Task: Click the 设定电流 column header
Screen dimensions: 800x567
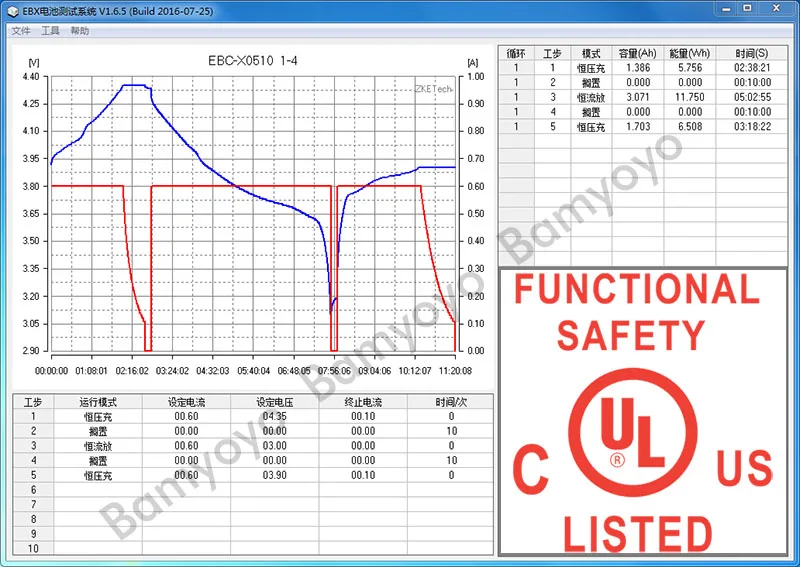Action: (186, 402)
